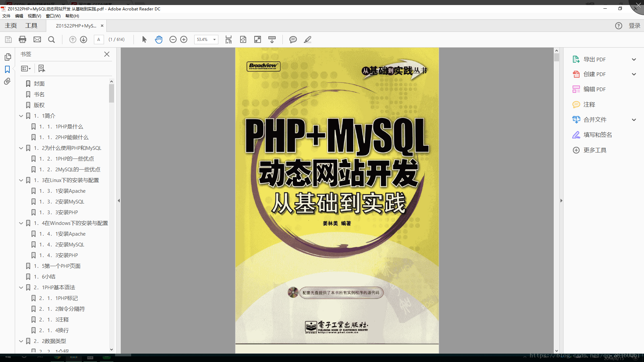Add a sticky note comment
Screen dimensions: 644x362
pos(293,40)
